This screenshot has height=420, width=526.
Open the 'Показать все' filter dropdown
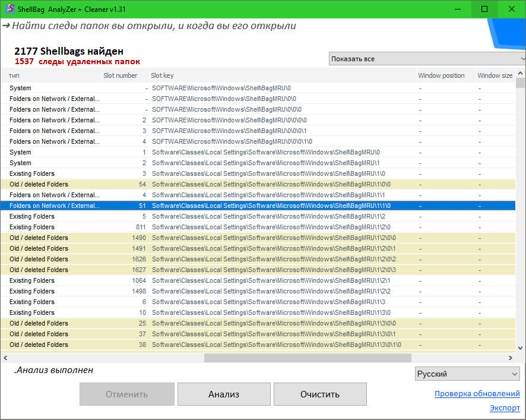click(427, 59)
